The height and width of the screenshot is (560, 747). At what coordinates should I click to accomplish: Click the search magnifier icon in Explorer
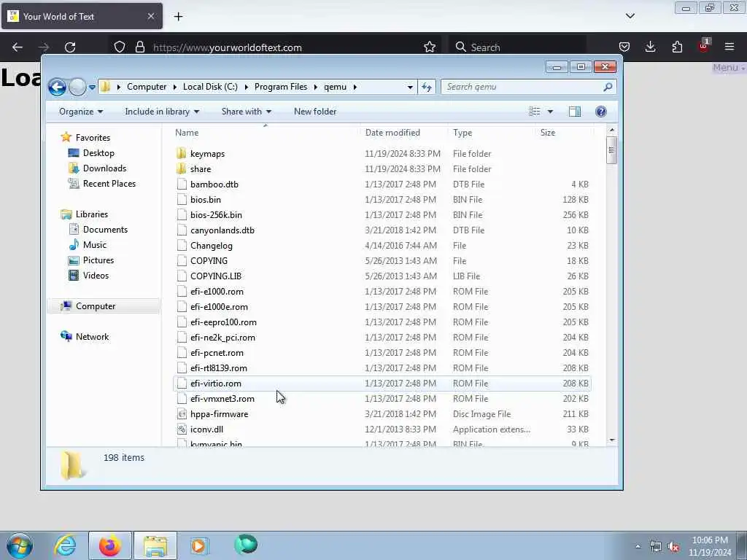(608, 87)
